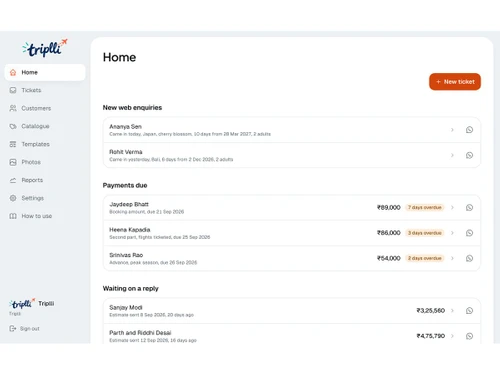The image size is (500, 375).
Task: Click the ₹89,000 amount for Jaydeep Bhatt
Action: click(389, 208)
